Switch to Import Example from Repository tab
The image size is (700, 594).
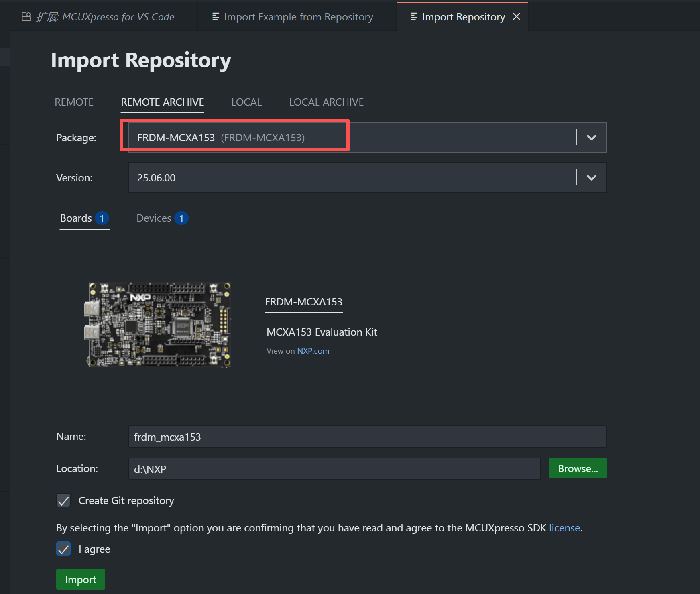coord(297,17)
